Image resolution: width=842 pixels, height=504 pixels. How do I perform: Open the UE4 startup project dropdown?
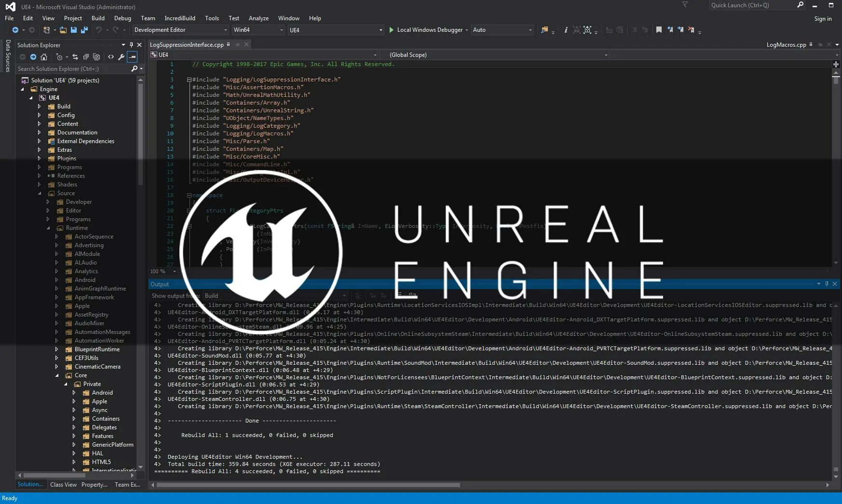336,30
